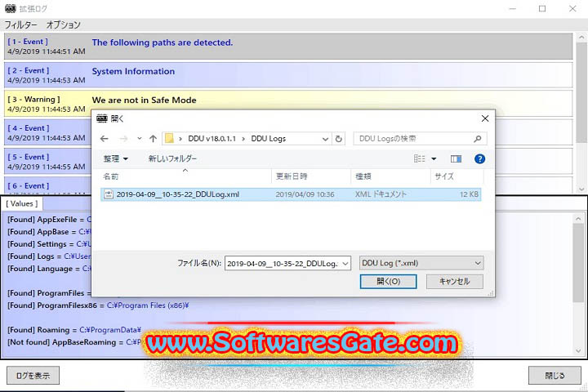Click the 開く(O) button
This screenshot has width=588, height=392.
(388, 281)
